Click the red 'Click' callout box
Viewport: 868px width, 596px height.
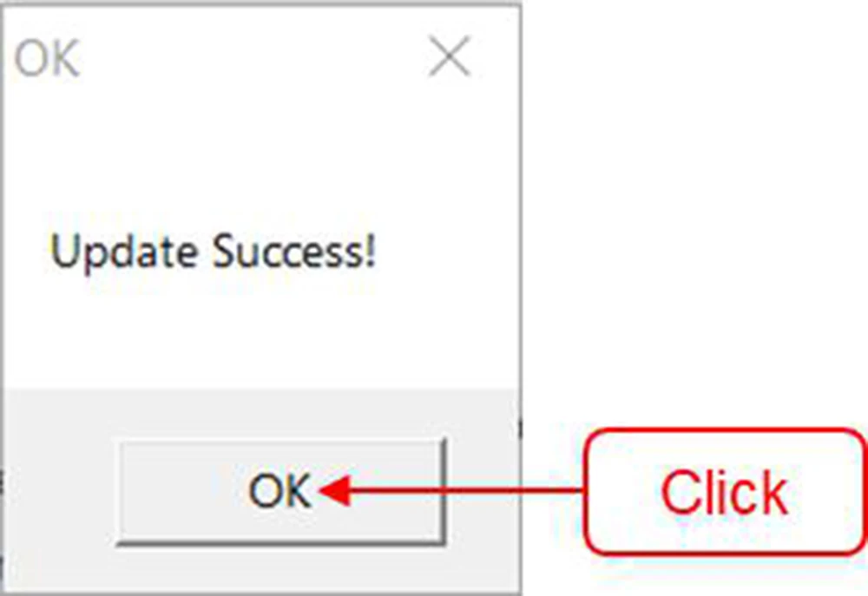click(x=725, y=491)
